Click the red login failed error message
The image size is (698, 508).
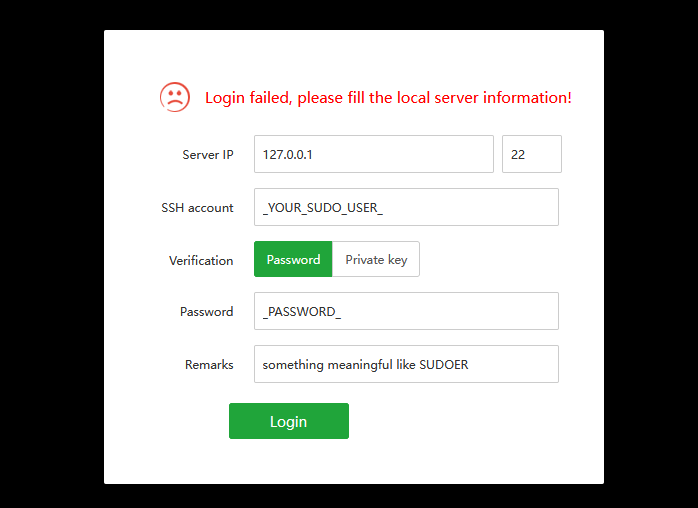pyautogui.click(x=388, y=98)
